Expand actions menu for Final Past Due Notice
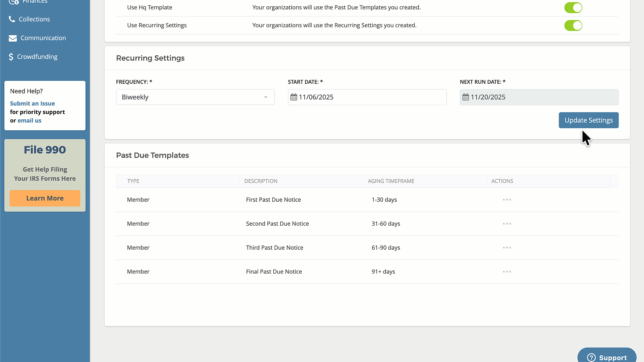Screen dimensions: 644x362 click(x=507, y=272)
